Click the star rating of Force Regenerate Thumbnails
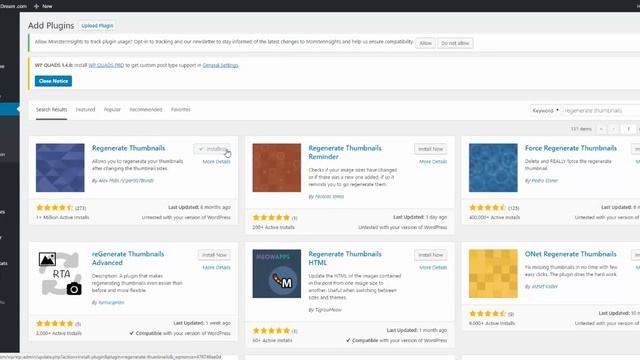The height and width of the screenshot is (360, 640). (x=488, y=208)
